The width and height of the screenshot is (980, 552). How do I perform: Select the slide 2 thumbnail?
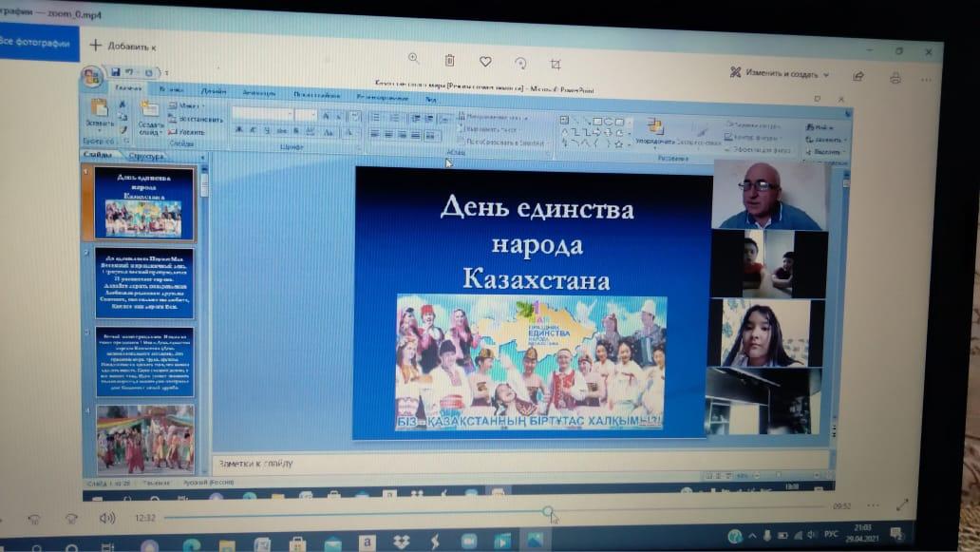tap(145, 283)
